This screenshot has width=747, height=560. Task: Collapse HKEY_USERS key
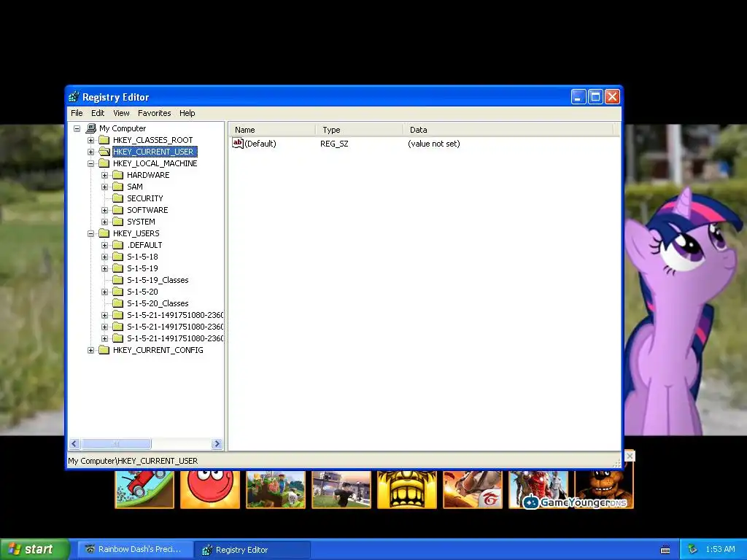point(90,233)
